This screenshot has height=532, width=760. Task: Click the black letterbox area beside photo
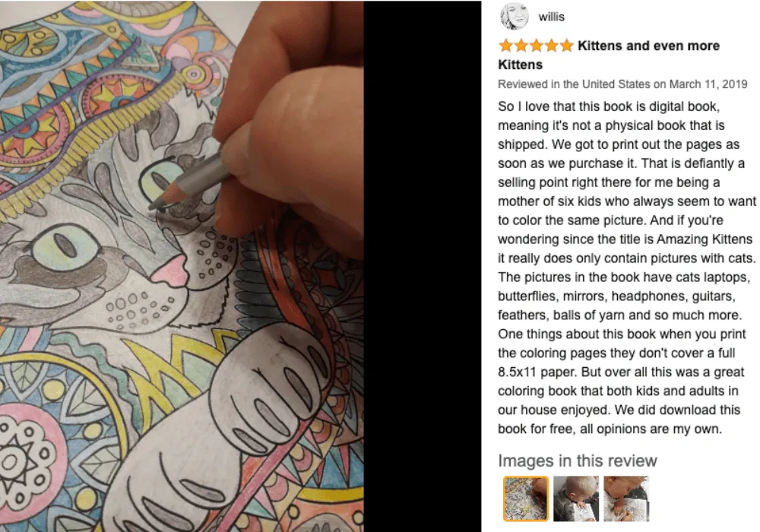point(423,266)
